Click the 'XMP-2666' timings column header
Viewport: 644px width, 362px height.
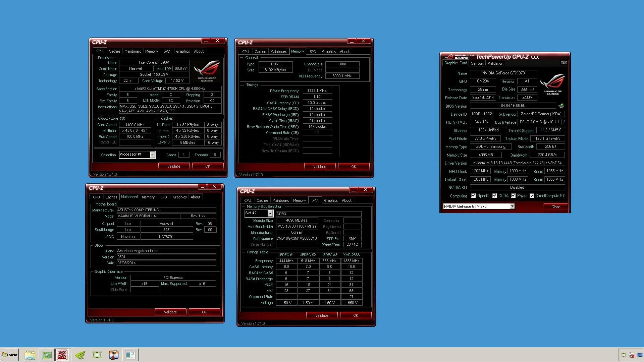pos(351,255)
